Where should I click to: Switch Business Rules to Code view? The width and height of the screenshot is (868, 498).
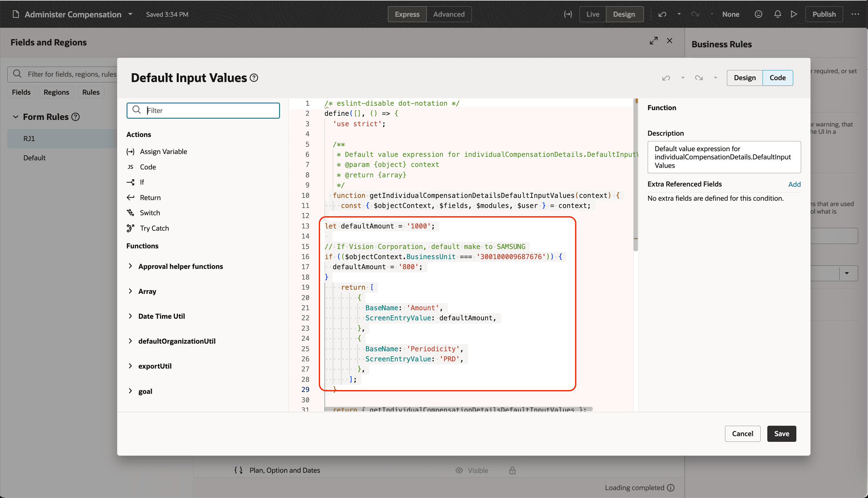[x=777, y=78]
